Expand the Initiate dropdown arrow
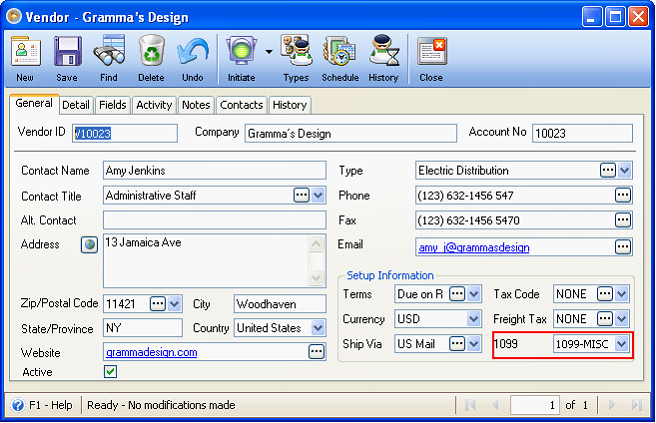 coord(269,51)
